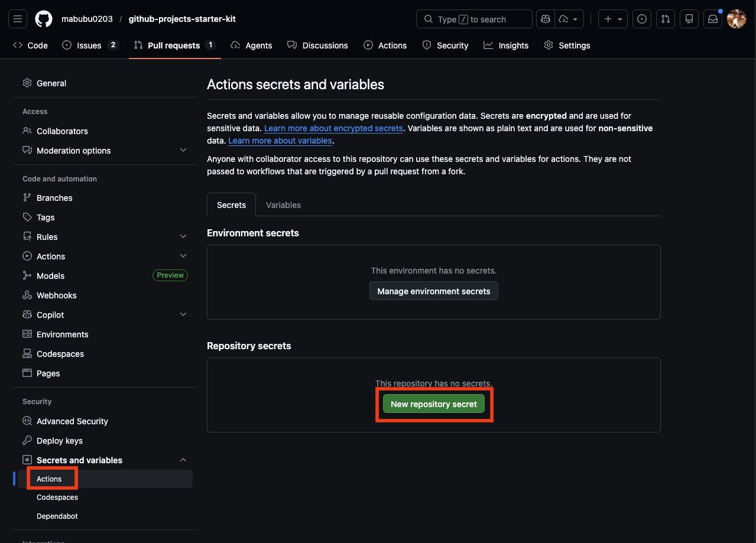Image resolution: width=756 pixels, height=543 pixels.
Task: Click the GitHub logo
Action: 44,19
